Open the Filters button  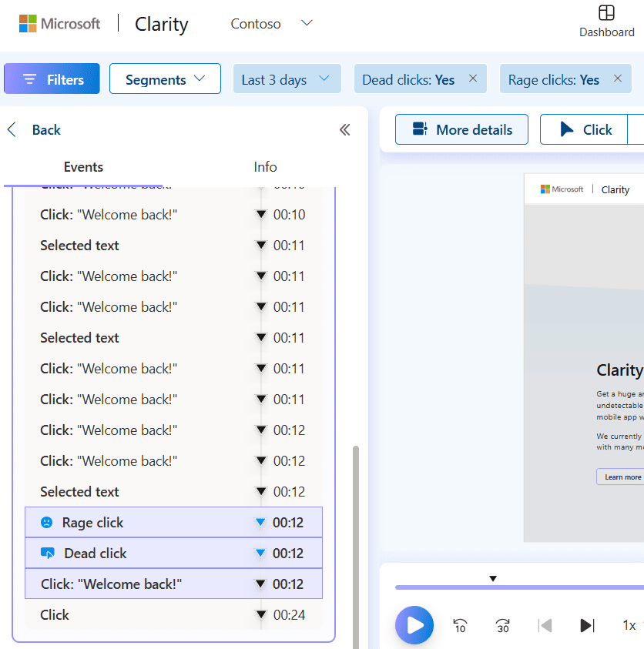coord(52,79)
